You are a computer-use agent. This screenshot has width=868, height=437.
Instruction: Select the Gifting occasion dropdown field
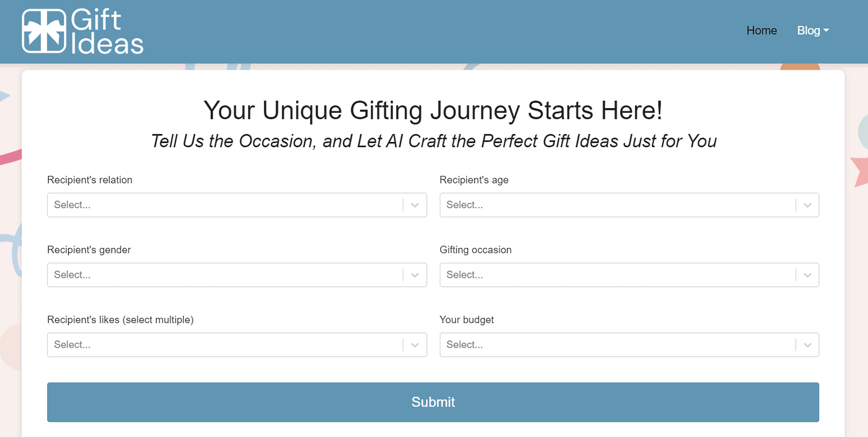[629, 275]
